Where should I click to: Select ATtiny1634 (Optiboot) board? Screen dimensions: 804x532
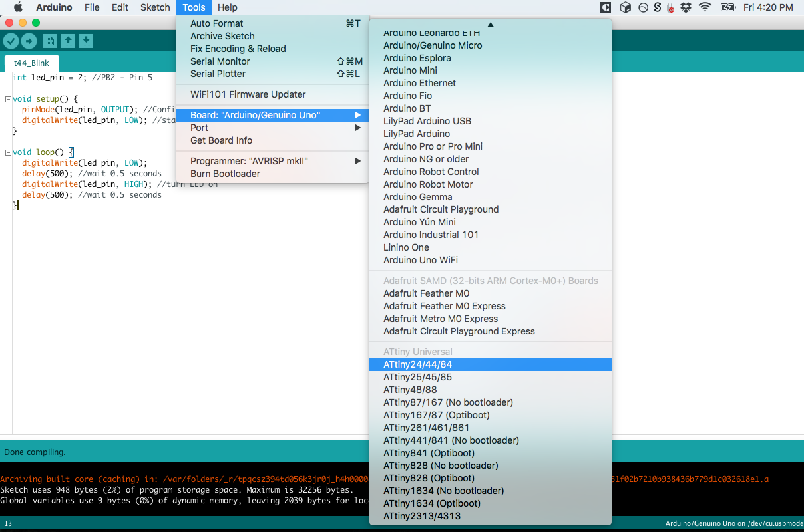point(491,503)
